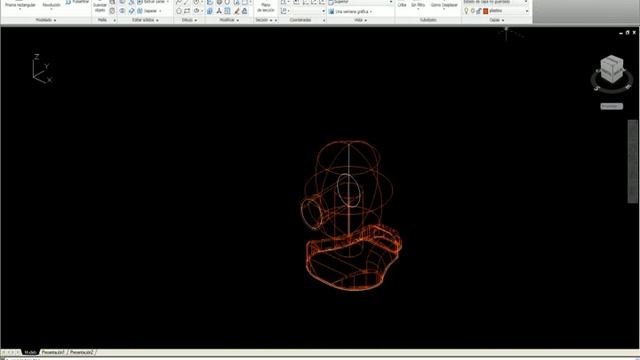The height and width of the screenshot is (360, 640).
Task: Select the Suavizar objeto tool
Action: (x=100, y=7)
